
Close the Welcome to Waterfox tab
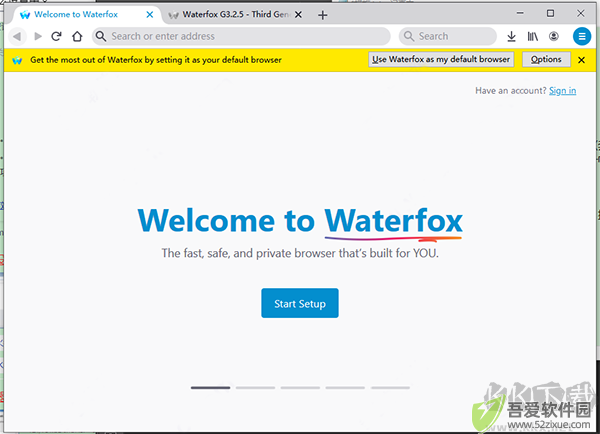pos(150,15)
